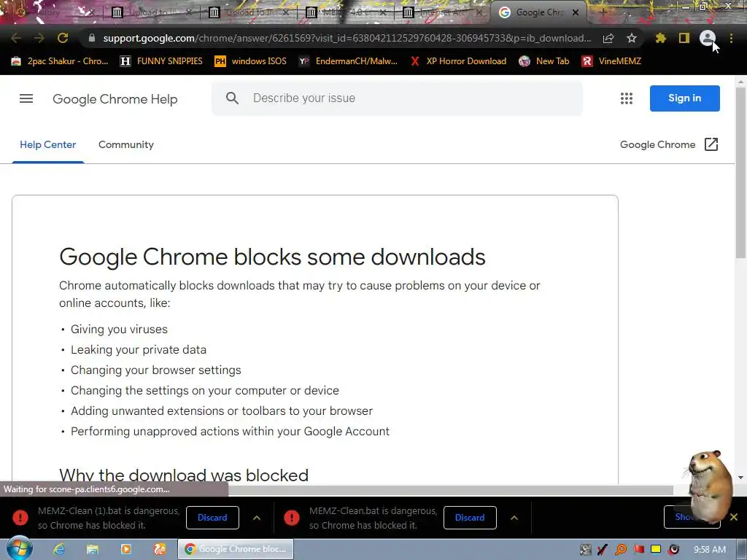The width and height of the screenshot is (747, 560).
Task: Open the EndermanCH/Malw... bookmark
Action: pos(348,61)
